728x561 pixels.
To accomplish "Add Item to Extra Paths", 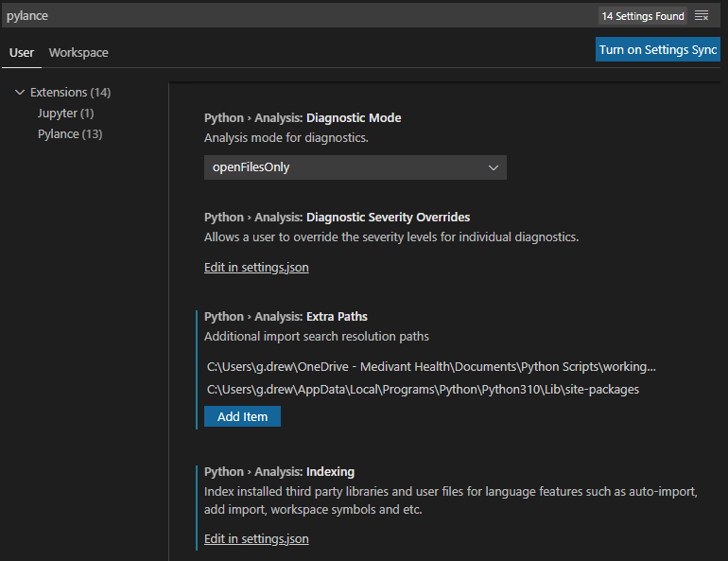I will 242,416.
